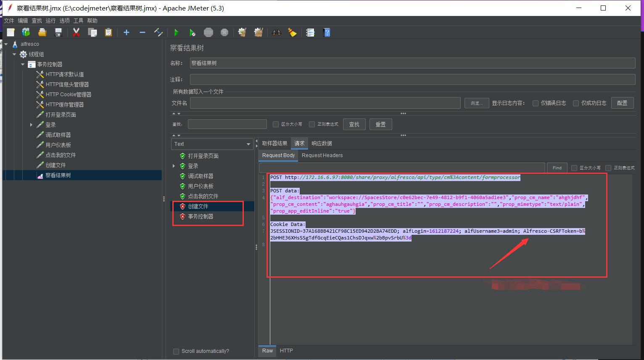Expand all nodes with the plus icon
Viewport: 644px width, 360px height.
[x=126, y=32]
